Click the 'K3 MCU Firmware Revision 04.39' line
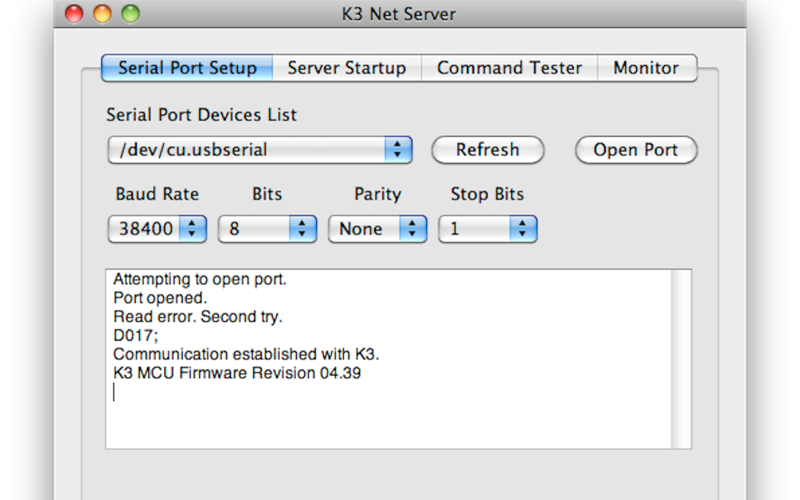Viewport: 800px width, 500px height. (x=236, y=374)
